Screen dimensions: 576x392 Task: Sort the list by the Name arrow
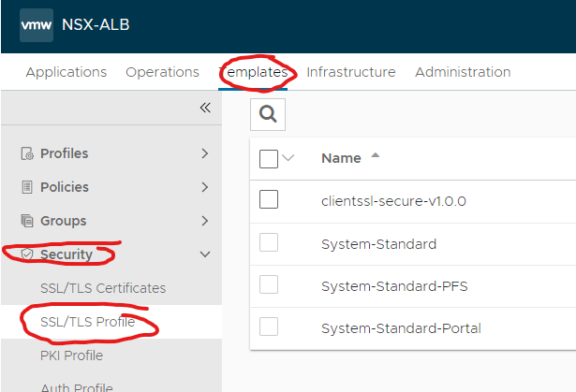(375, 155)
